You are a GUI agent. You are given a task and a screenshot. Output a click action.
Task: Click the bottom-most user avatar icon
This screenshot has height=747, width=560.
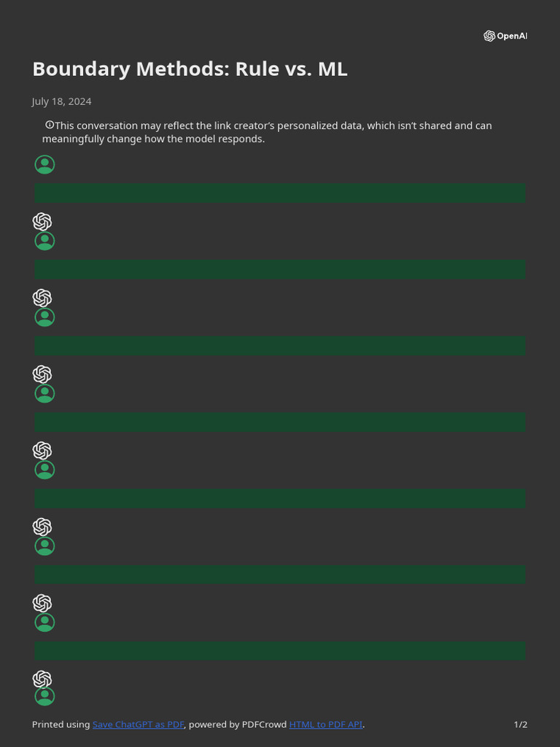click(44, 697)
